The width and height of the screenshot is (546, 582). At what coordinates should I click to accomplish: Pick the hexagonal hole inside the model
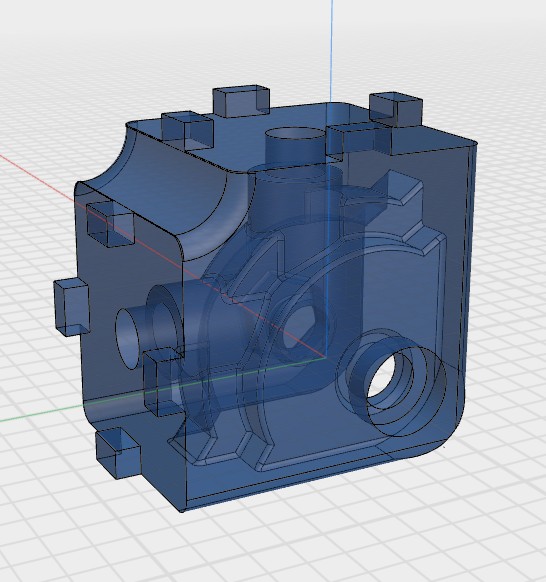point(300,327)
